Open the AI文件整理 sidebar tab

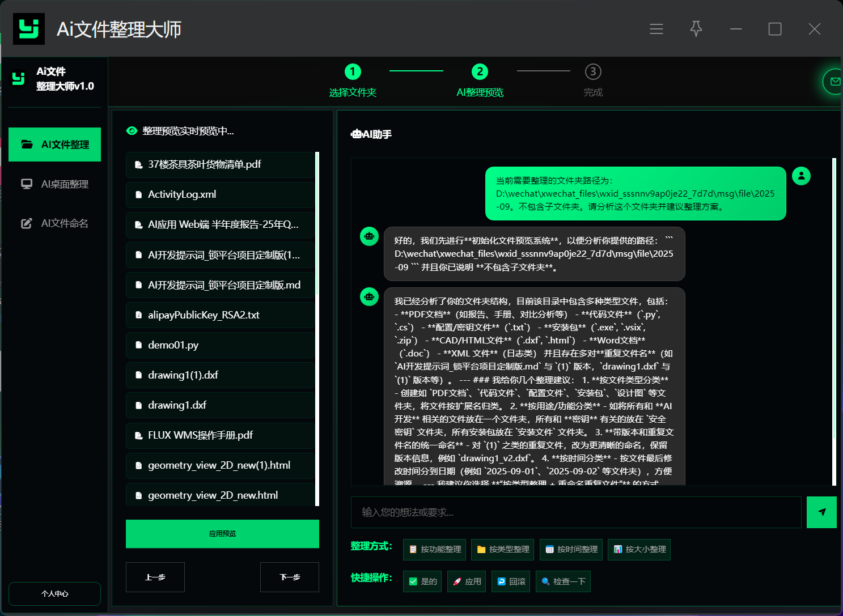54,145
